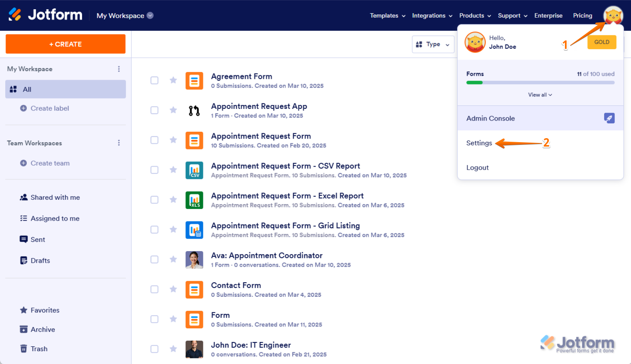Image resolution: width=631 pixels, height=364 pixels.
Task: Tick the Agreement Form checkbox
Action: pyautogui.click(x=155, y=80)
